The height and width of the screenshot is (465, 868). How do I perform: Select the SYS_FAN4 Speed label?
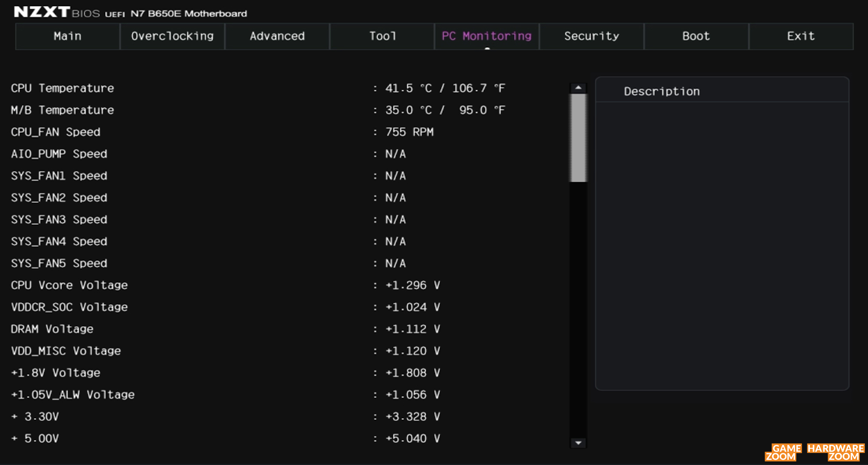click(59, 242)
